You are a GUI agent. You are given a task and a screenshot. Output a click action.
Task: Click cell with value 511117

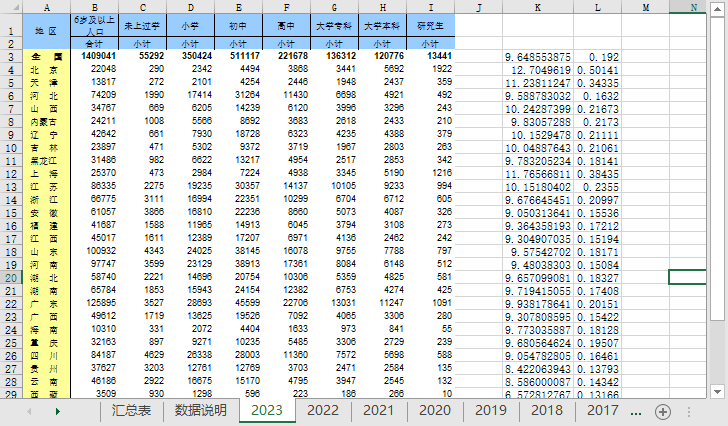pyautogui.click(x=239, y=56)
